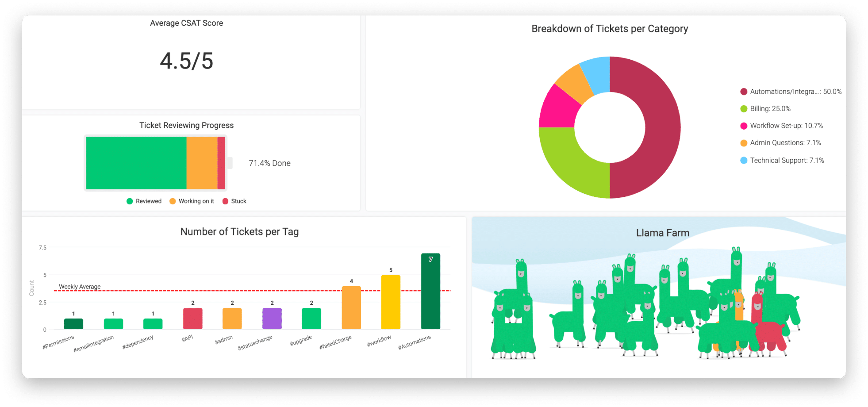Click Workflow Set-up legend item

point(782,126)
